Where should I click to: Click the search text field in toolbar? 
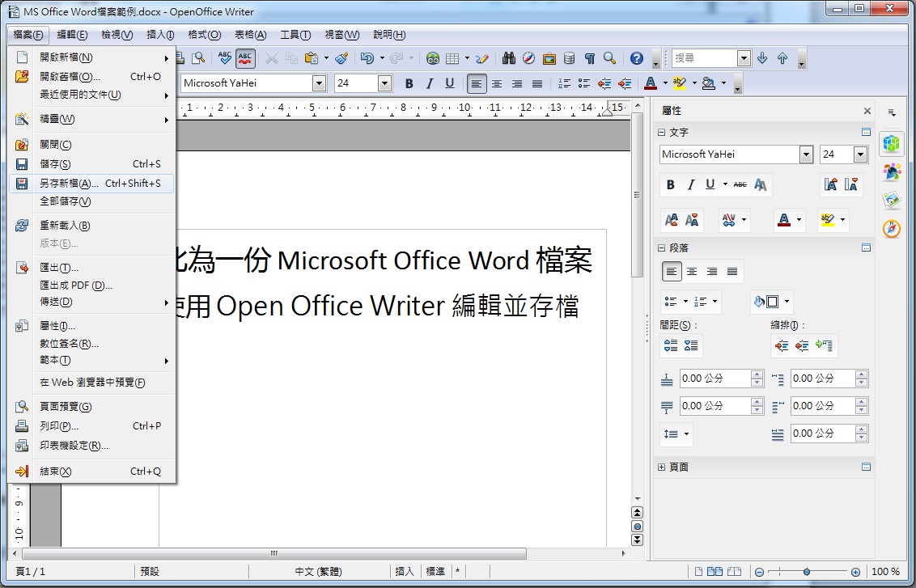tap(704, 58)
